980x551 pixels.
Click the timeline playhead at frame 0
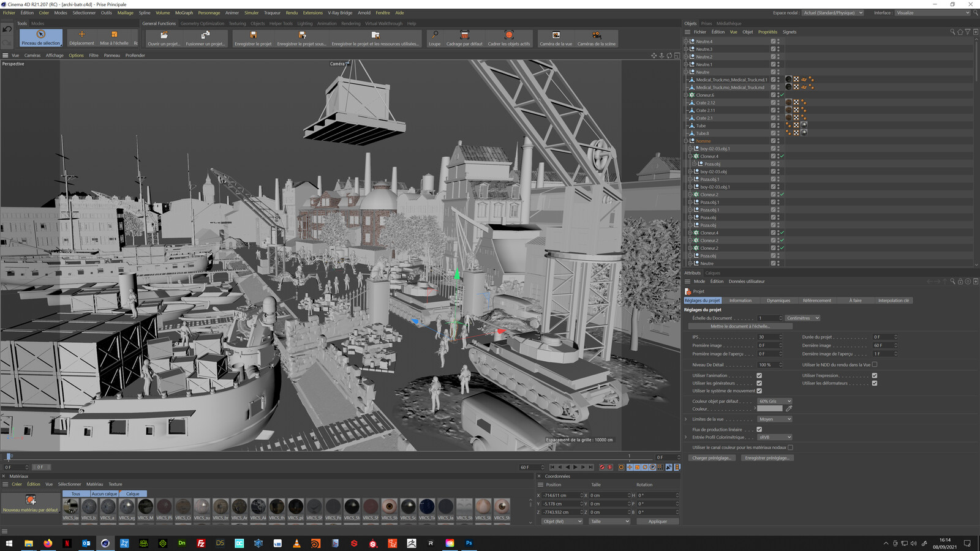pos(9,456)
